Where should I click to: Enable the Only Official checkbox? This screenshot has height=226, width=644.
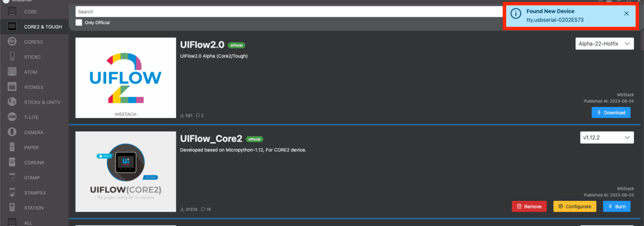pyautogui.click(x=79, y=23)
